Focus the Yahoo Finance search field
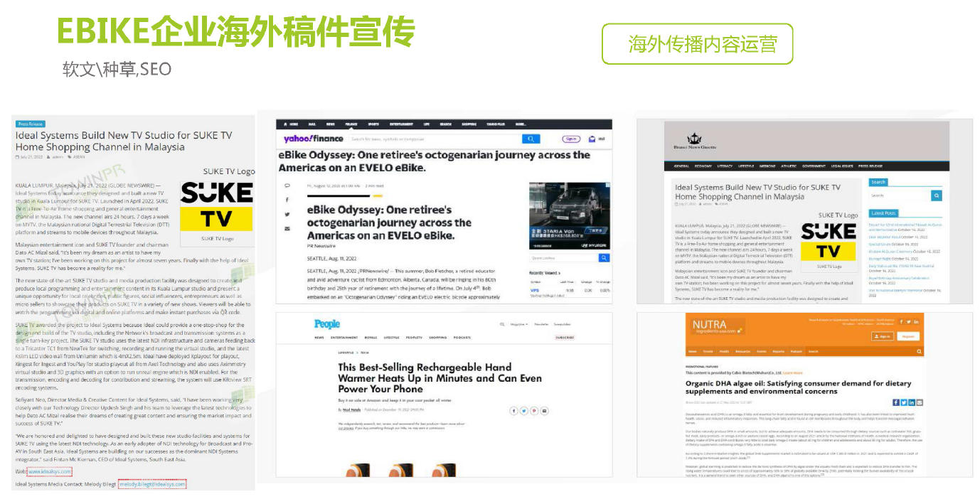Image resolution: width=980 pixels, height=499 pixels. [x=435, y=139]
